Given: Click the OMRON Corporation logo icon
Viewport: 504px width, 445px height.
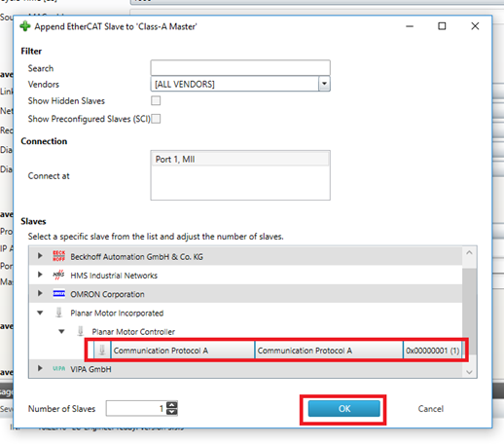Looking at the screenshot, I should click(58, 294).
